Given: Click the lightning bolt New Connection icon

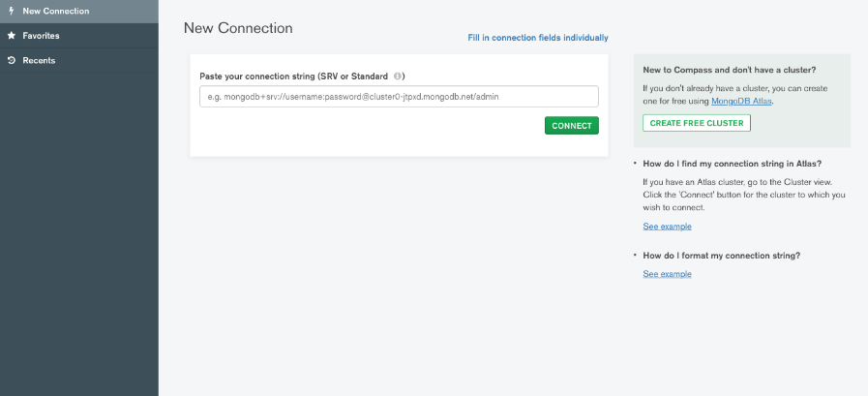Looking at the screenshot, I should pos(11,11).
